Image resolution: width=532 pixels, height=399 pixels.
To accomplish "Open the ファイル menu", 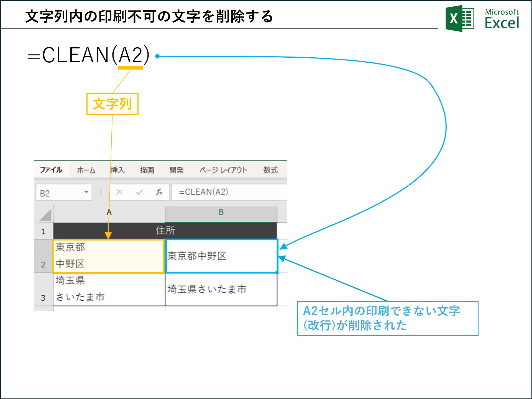I will coord(51,170).
